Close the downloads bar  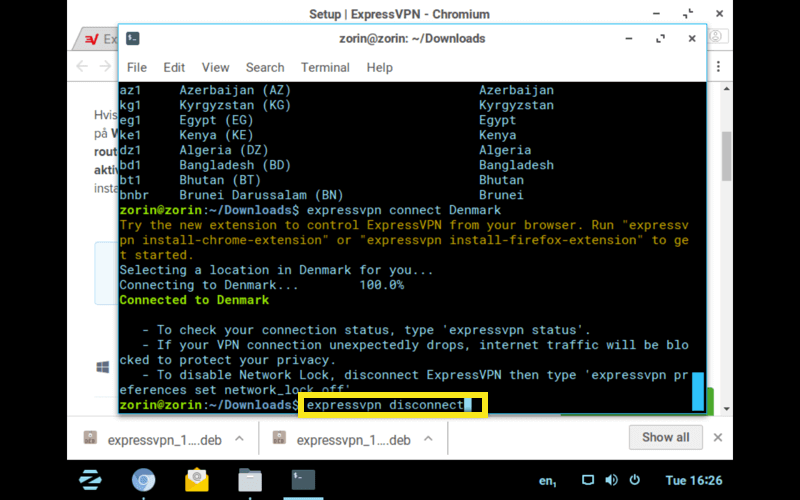click(x=718, y=437)
